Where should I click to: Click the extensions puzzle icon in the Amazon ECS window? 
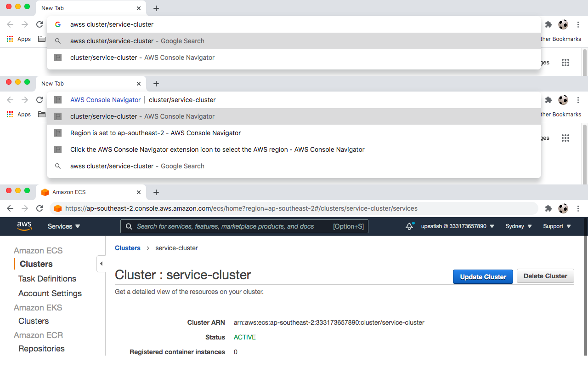click(x=548, y=208)
